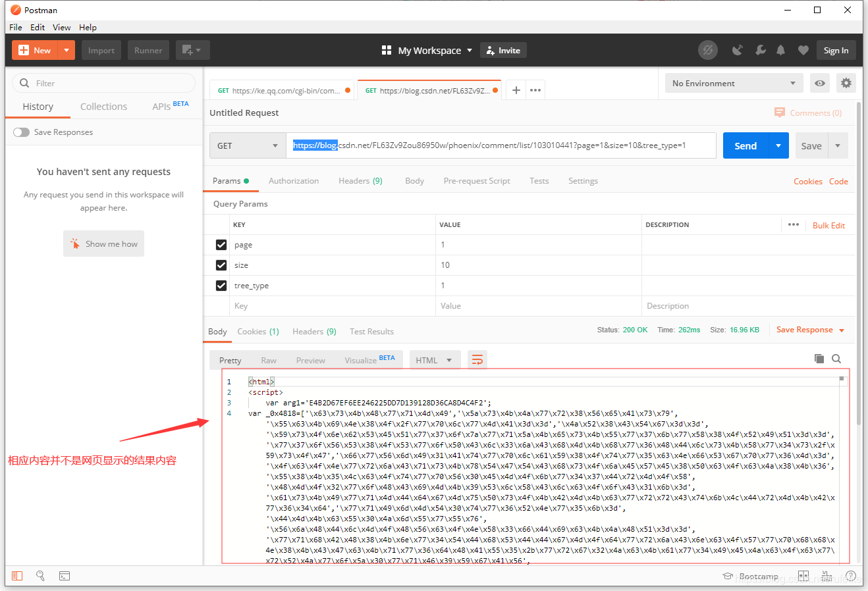The height and width of the screenshot is (591, 868).
Task: Switch response view to Preview
Action: pos(310,360)
